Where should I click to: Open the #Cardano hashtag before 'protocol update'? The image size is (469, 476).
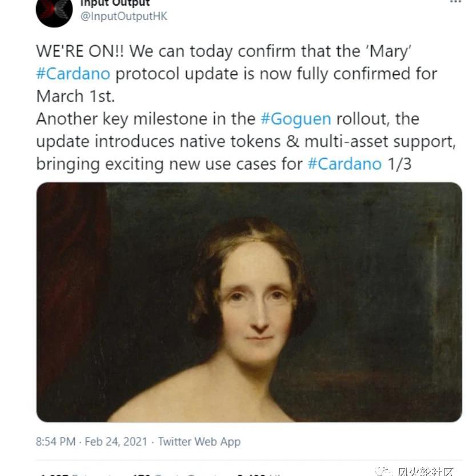[73, 74]
